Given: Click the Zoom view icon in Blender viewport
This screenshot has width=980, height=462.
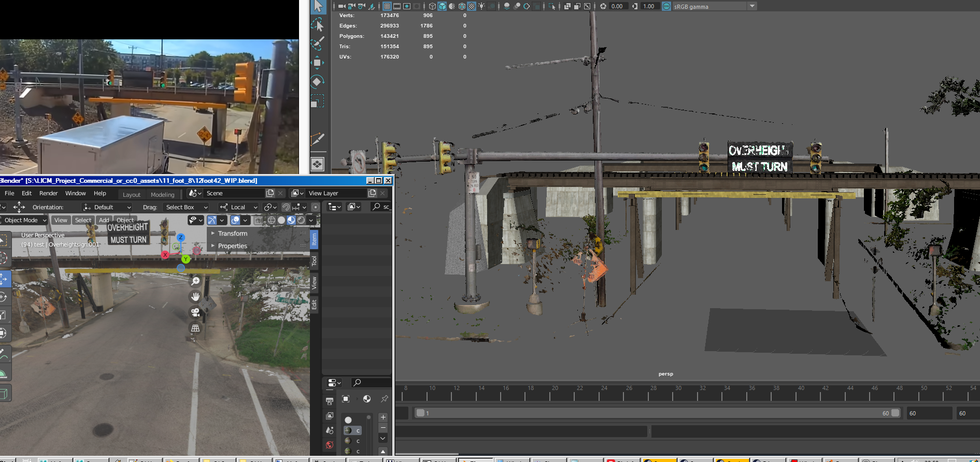Looking at the screenshot, I should [195, 281].
